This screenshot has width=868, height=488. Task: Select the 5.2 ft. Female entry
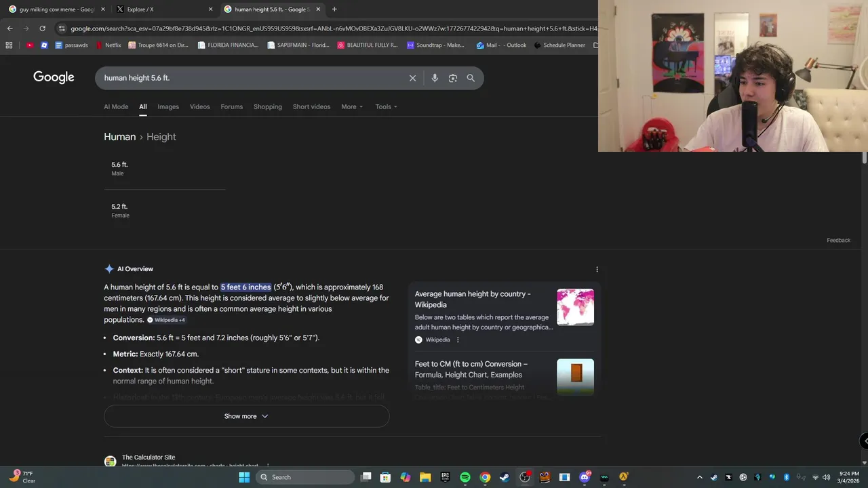click(x=165, y=210)
